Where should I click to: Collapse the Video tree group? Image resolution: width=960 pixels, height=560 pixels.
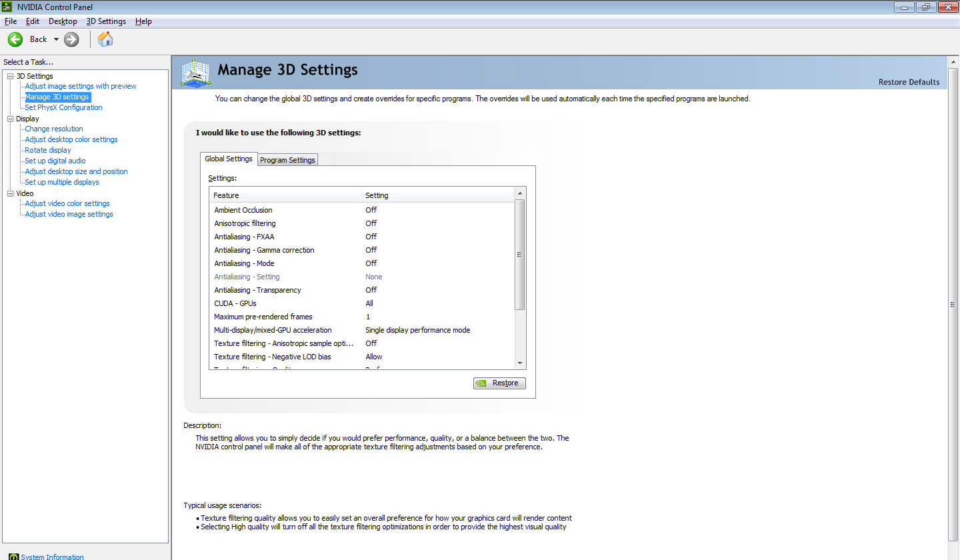10,193
